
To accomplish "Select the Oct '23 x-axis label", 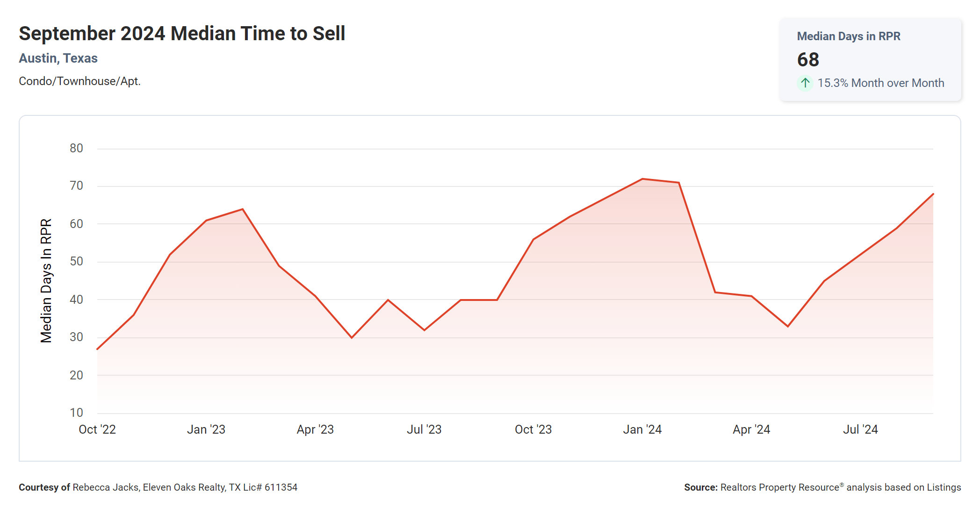I will (533, 429).
